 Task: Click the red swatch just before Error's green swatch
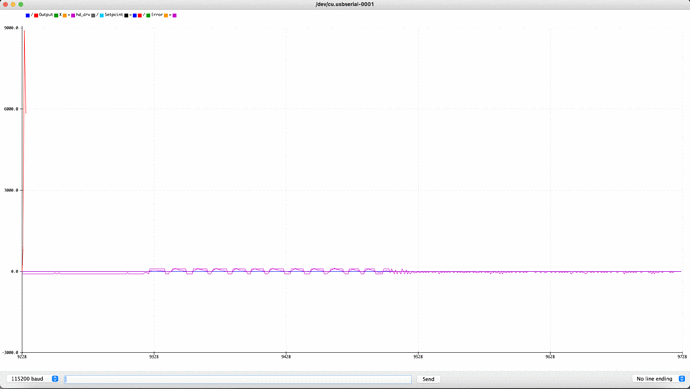pos(139,15)
